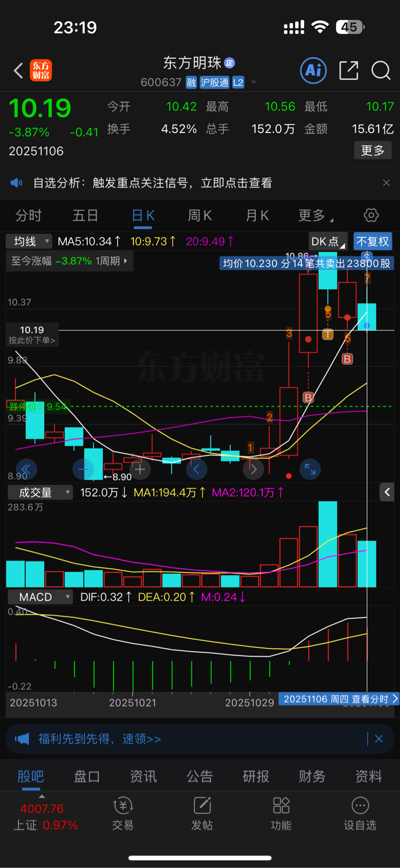Switch to the 月K chart tab
Viewport: 400px width, 868px height.
[x=257, y=216]
